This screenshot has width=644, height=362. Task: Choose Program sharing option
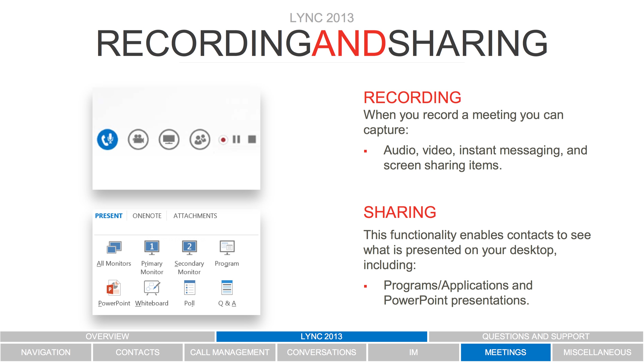coord(227,247)
